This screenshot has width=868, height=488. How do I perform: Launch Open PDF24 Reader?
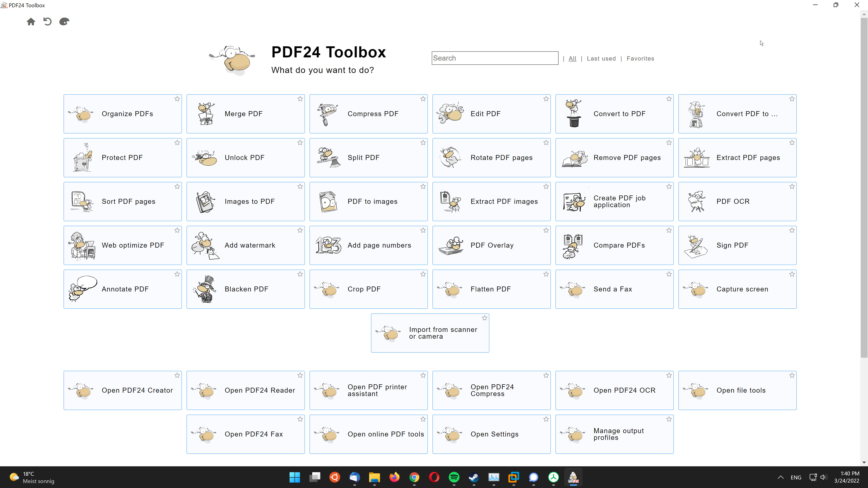pos(246,390)
